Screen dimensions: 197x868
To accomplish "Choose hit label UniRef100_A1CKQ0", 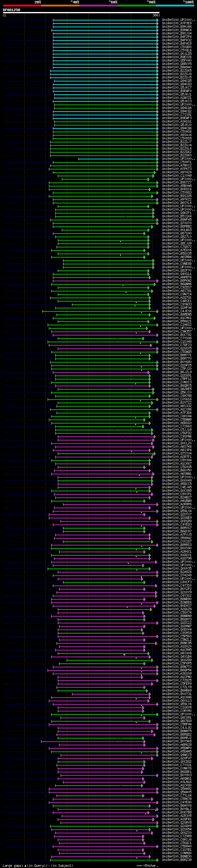I will [x=176, y=785].
